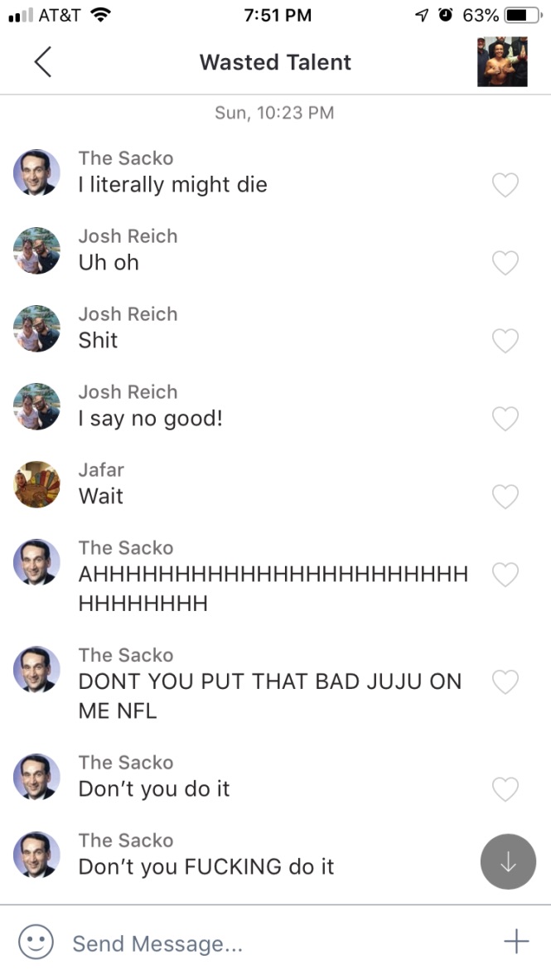
Task: Heart Jafar's "Wait" message
Action: pos(505,497)
